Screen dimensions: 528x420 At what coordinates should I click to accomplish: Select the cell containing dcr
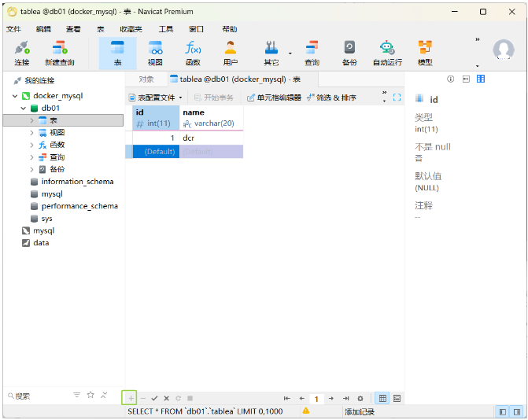tap(212, 138)
